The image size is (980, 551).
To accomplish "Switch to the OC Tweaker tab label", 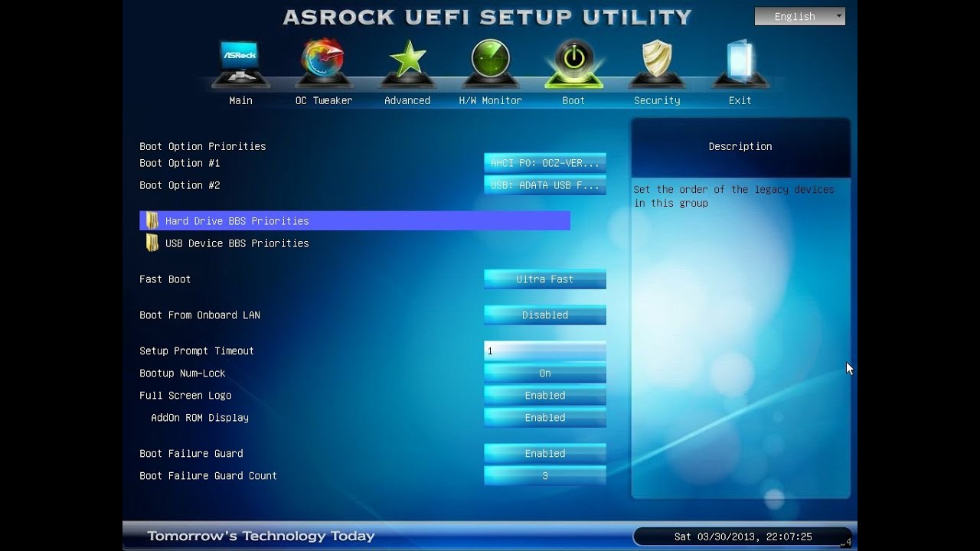I will [x=324, y=100].
